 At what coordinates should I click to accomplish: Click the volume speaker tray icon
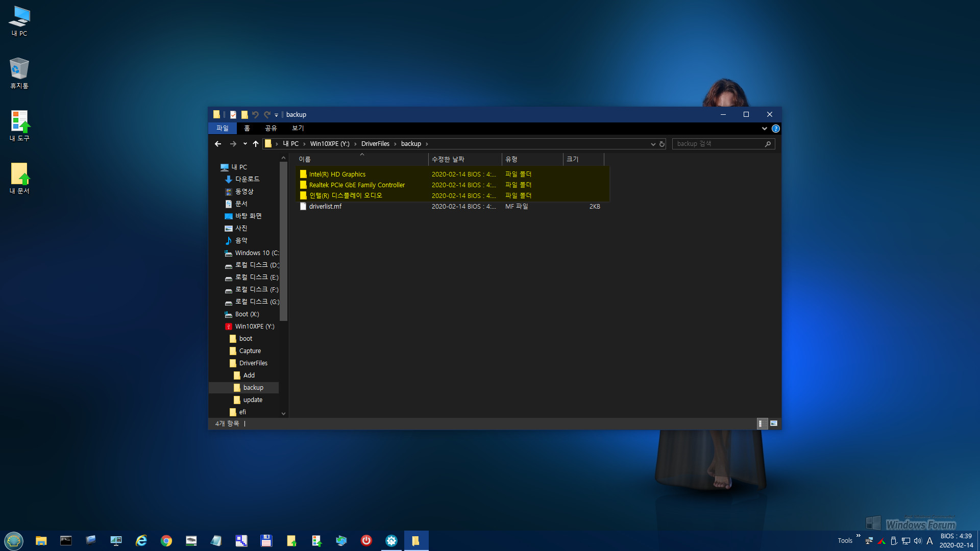pos(918,541)
